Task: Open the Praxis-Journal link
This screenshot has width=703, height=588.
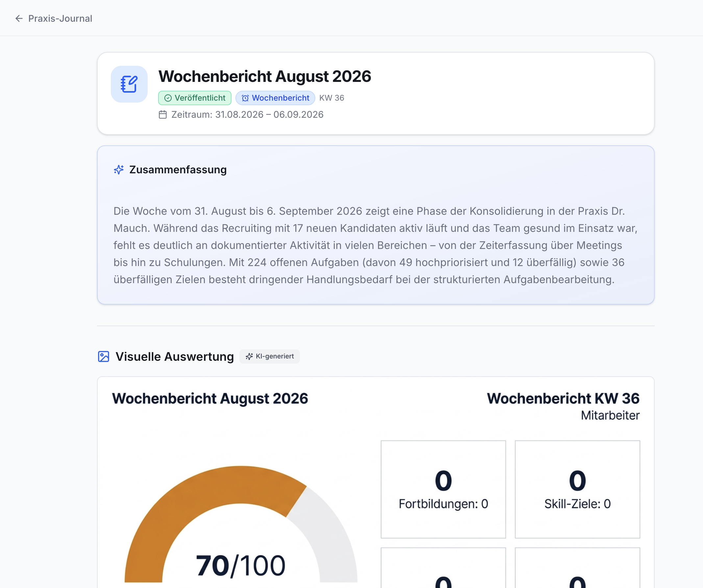Action: coord(60,18)
